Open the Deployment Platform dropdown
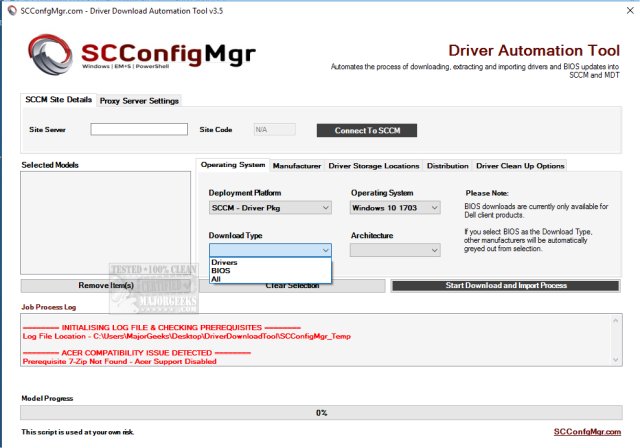 pos(270,208)
